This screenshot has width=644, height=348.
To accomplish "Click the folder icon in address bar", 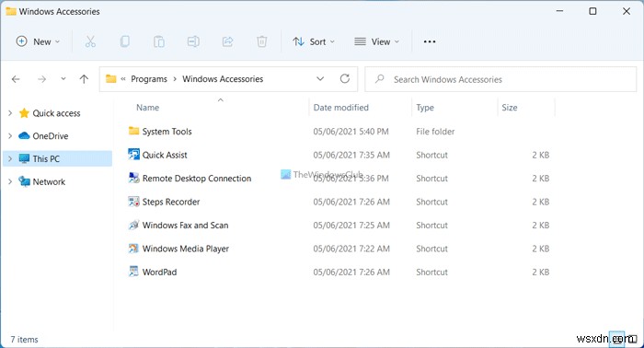I will [111, 78].
